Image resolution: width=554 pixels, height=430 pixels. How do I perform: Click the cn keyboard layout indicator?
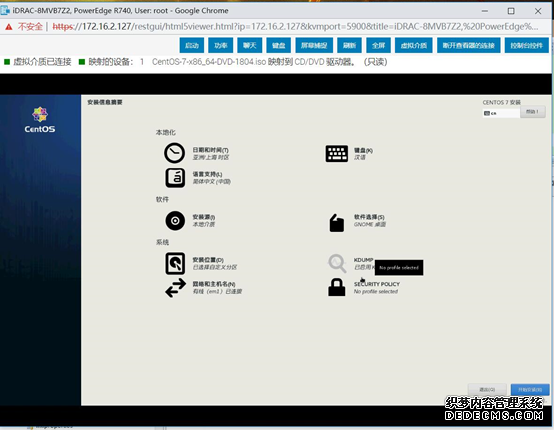tap(501, 113)
